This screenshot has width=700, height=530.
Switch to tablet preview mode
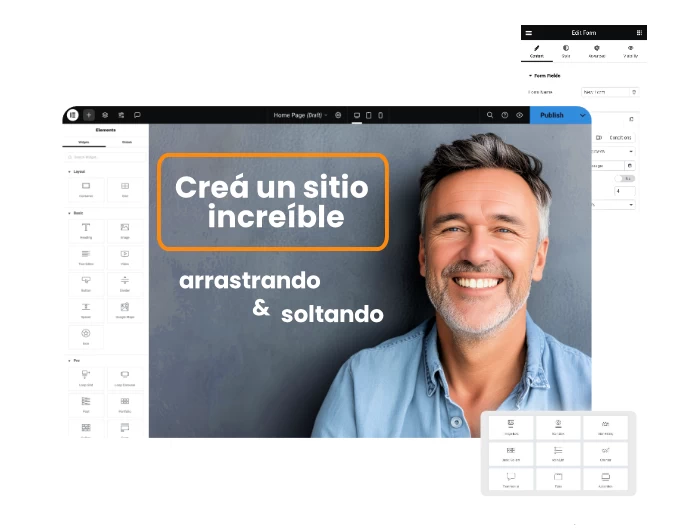click(369, 115)
